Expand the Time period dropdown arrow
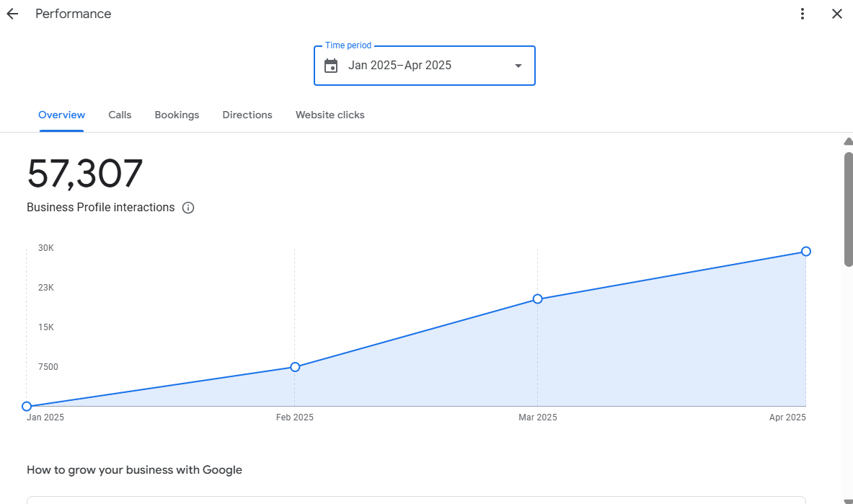The image size is (853, 504). click(x=518, y=66)
